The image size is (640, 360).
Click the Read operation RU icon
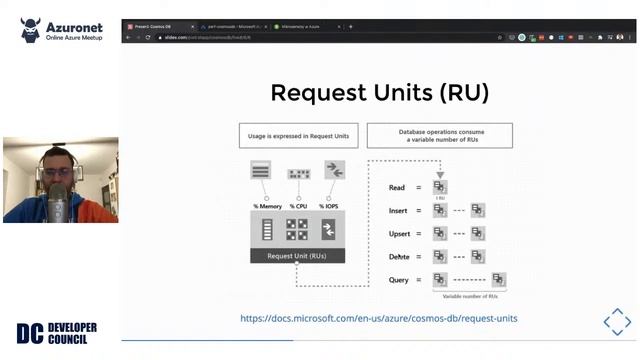[440, 187]
